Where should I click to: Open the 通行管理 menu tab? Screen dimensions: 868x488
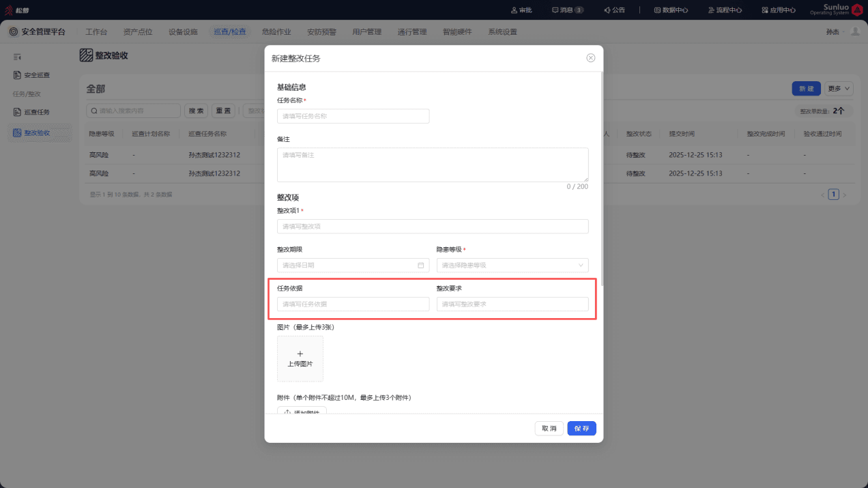[x=411, y=32]
